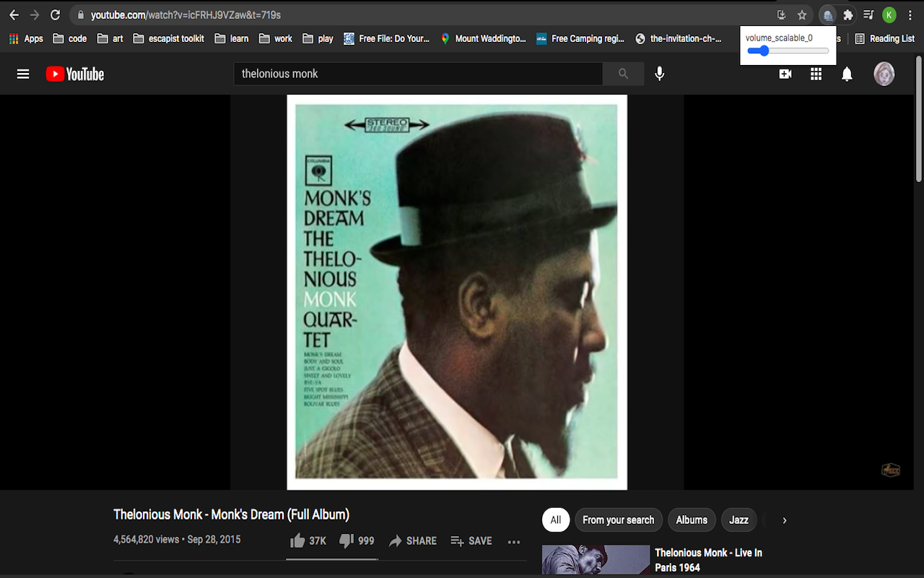Click the lock icon in the address bar
This screenshot has width=924, height=578.
80,14
